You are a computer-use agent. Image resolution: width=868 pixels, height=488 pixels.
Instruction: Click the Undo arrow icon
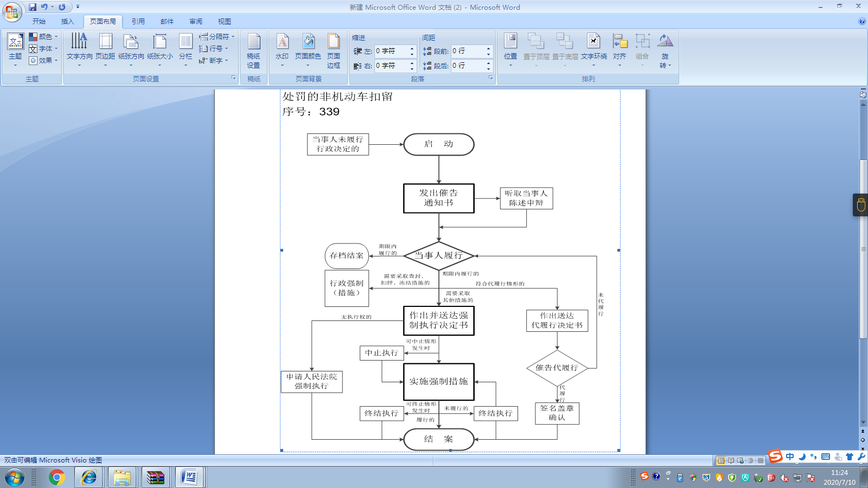[x=44, y=7]
